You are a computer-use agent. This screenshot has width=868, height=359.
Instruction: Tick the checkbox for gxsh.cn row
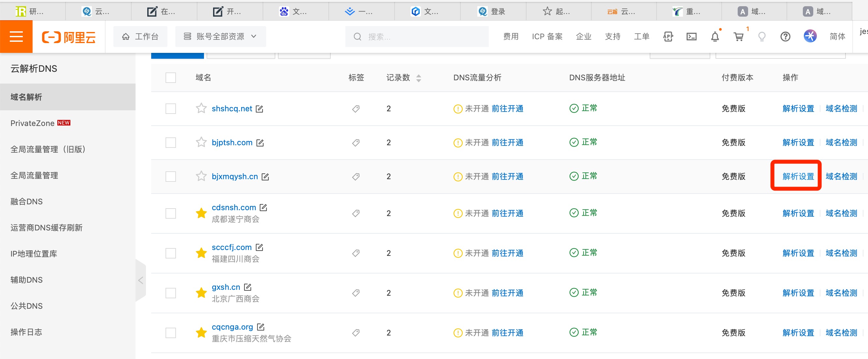[x=171, y=293]
